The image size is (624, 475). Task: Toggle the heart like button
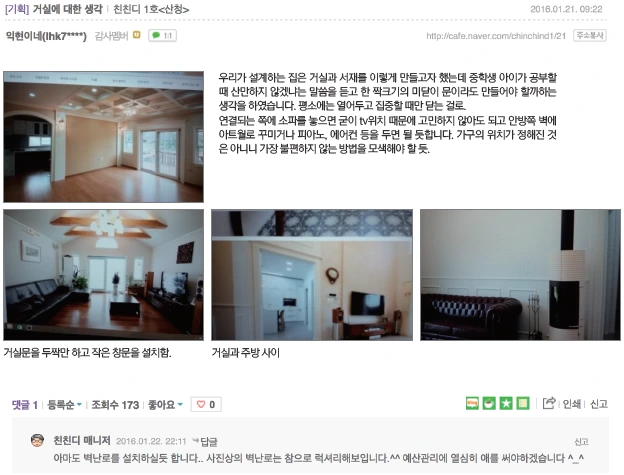pos(206,405)
